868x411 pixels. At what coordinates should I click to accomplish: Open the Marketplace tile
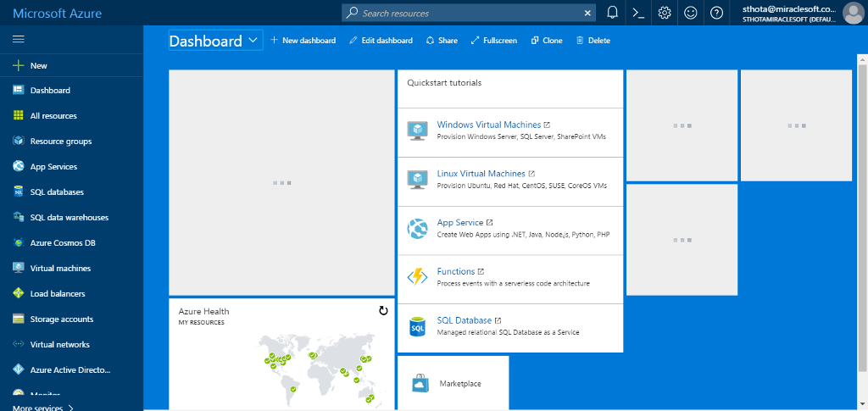[453, 383]
